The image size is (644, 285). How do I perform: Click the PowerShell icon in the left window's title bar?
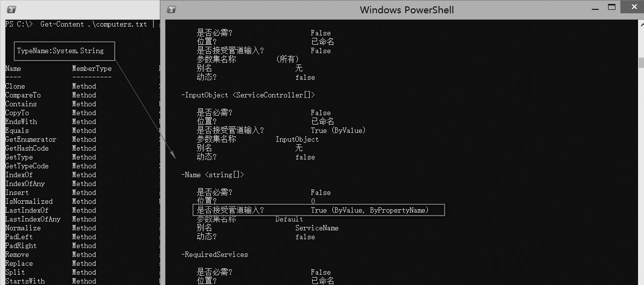pos(12,9)
